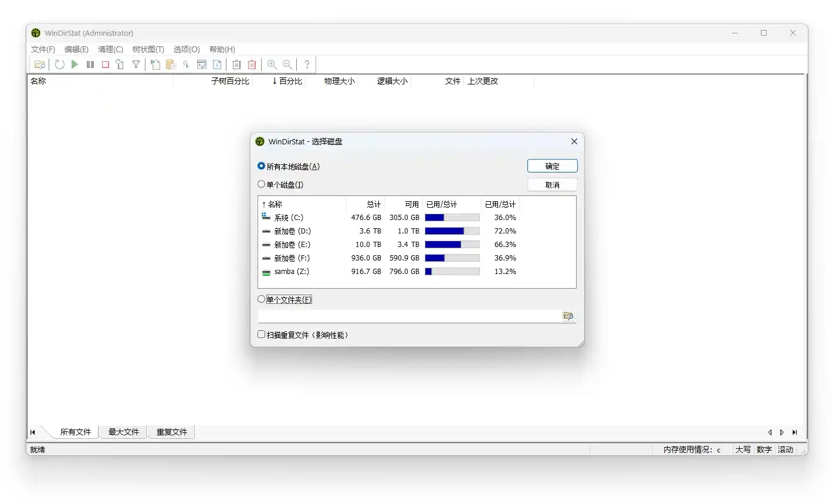Image resolution: width=833 pixels, height=504 pixels.
Task: Sort main list by 逻辑大小 column
Action: [385, 81]
